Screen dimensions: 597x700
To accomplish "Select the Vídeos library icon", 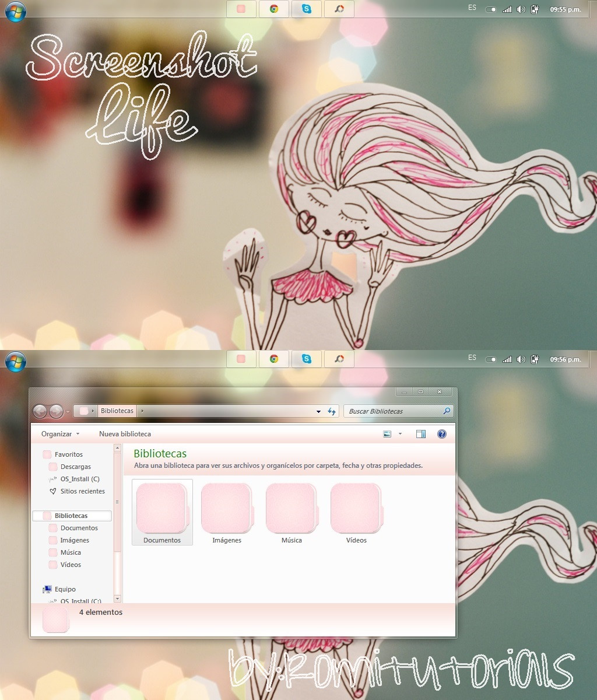I will pos(356,509).
